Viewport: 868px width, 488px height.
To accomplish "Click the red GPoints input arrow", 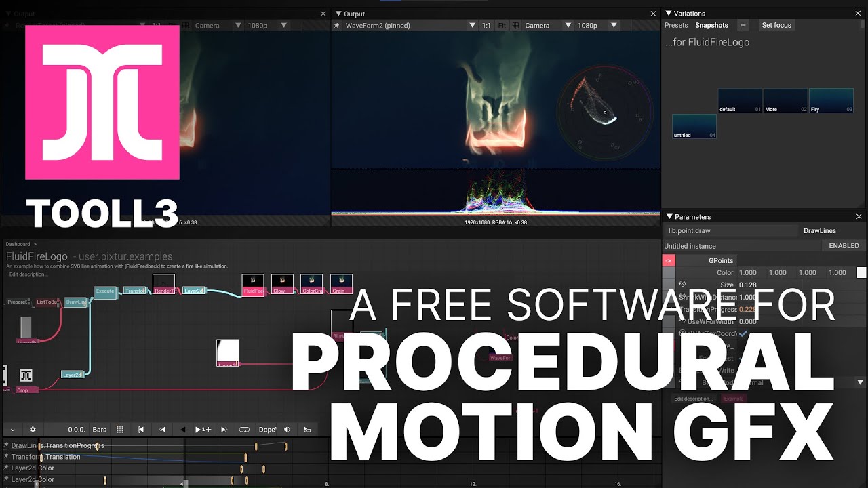I will point(669,260).
